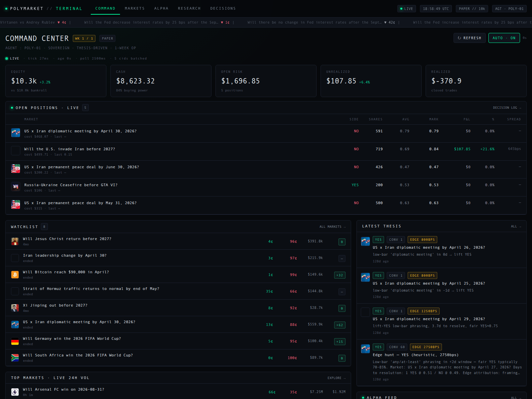This screenshot has height=399, width=532.
Task: Click the Jesus Christ return watchlist thumbnail
Action: pyautogui.click(x=15, y=241)
